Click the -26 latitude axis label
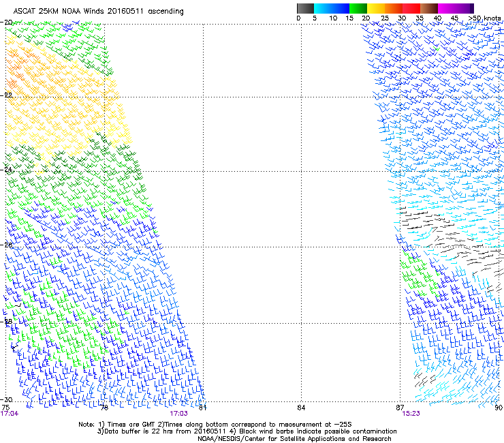This screenshot has width=504, height=443. pos(6,245)
